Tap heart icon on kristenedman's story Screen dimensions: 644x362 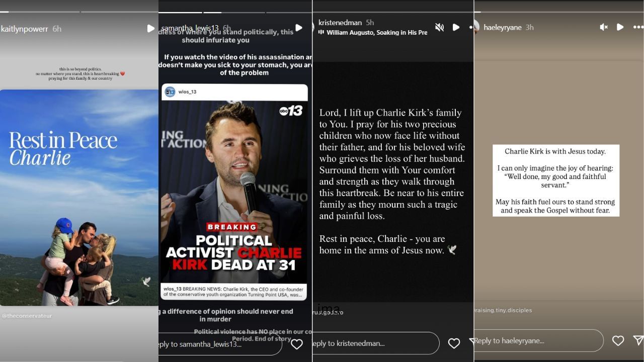click(x=454, y=343)
